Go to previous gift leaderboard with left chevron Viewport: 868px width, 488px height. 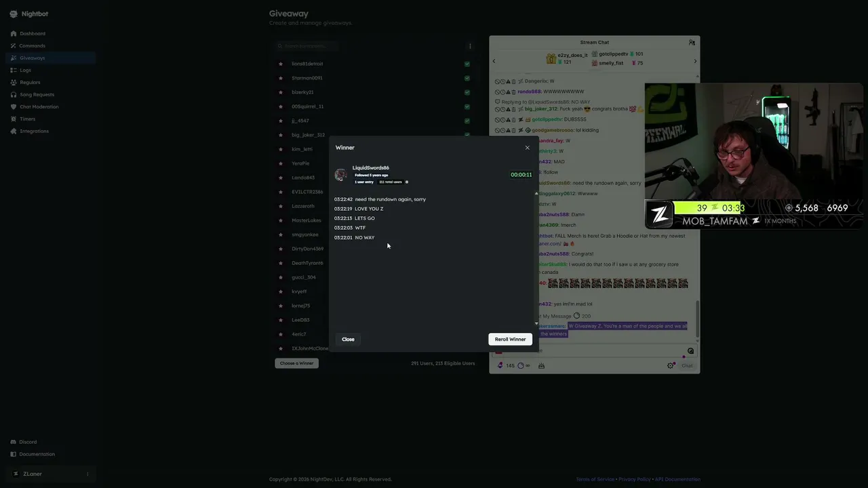pyautogui.click(x=494, y=61)
